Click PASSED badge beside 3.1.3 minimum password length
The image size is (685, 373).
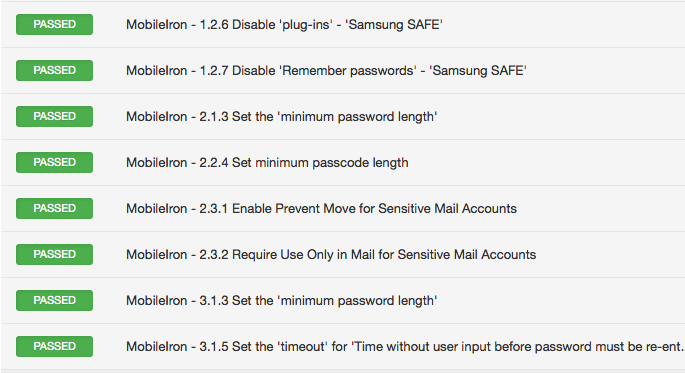pyautogui.click(x=54, y=300)
